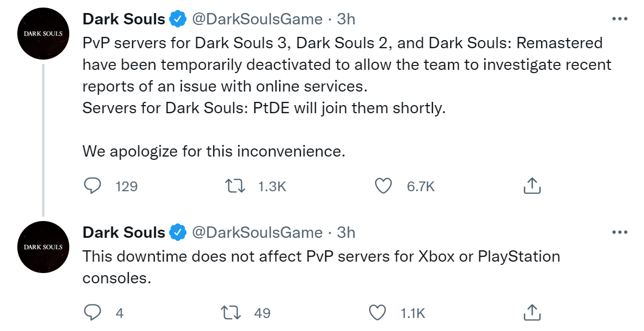Click the verified badge on first tweet

point(178,20)
